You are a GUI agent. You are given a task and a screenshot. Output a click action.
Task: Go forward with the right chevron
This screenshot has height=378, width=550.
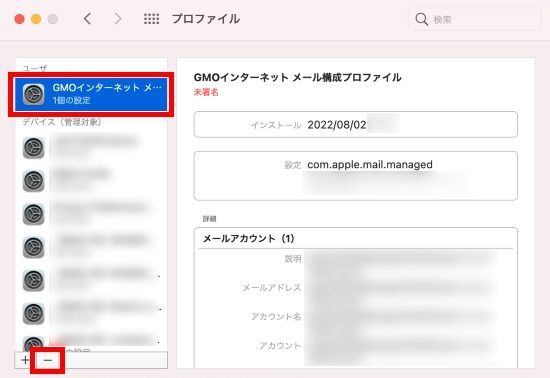[x=118, y=19]
